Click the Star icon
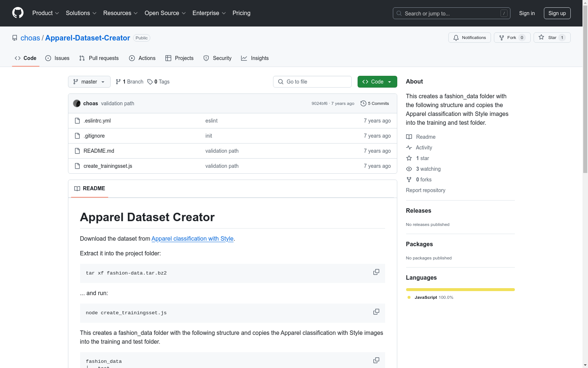This screenshot has width=588, height=368. [x=541, y=37]
